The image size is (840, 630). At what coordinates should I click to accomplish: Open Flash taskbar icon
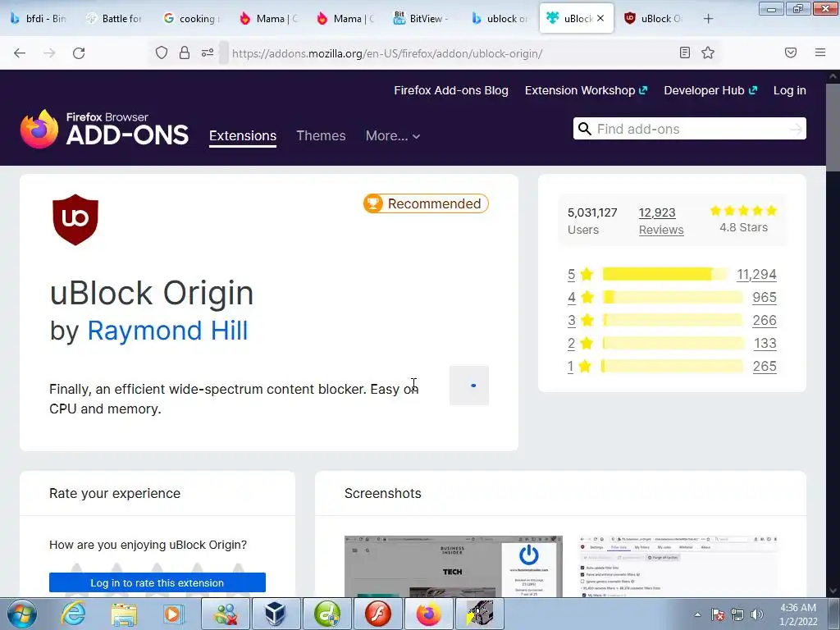pos(378,614)
